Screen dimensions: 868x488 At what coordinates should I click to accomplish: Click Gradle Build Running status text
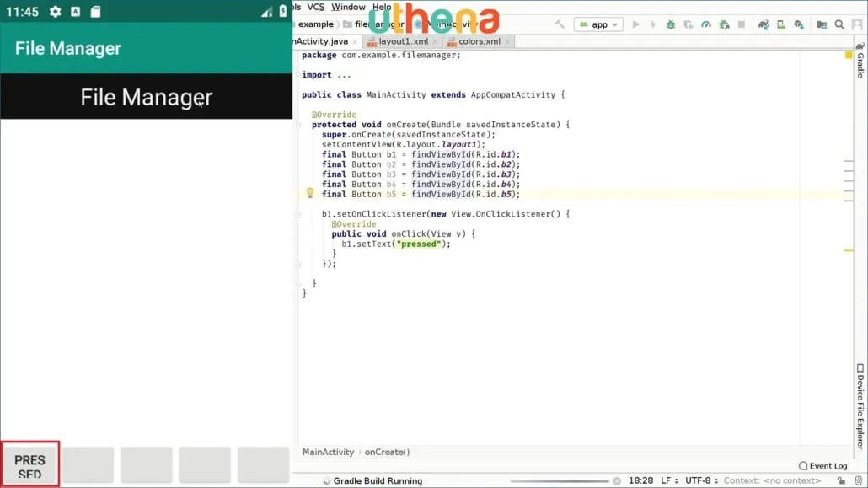(378, 480)
